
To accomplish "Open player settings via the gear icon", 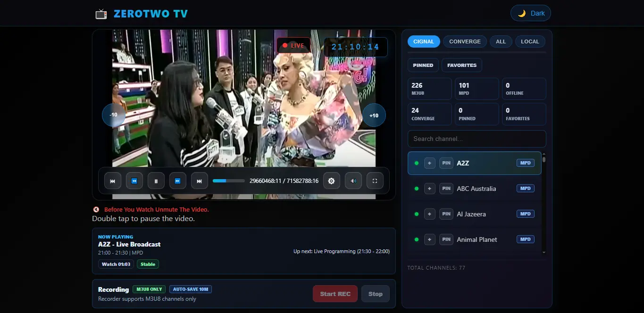I will pyautogui.click(x=332, y=181).
